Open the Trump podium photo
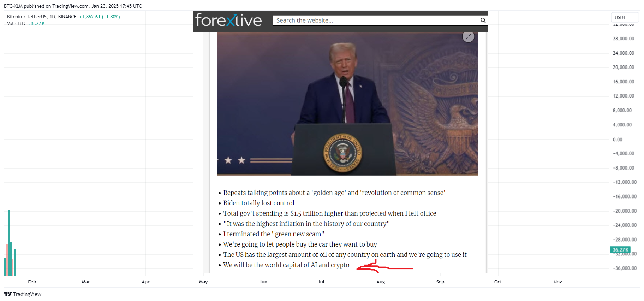 click(x=348, y=104)
